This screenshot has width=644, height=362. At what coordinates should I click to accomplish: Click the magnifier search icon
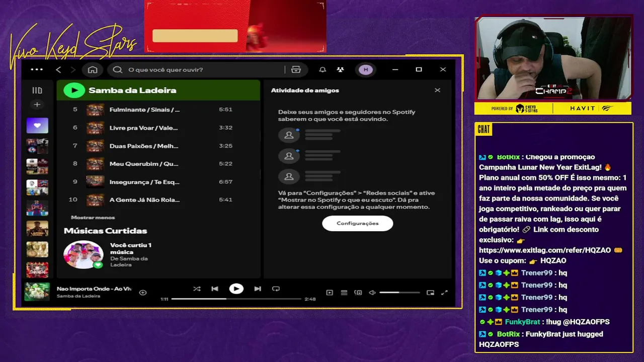[x=118, y=70]
